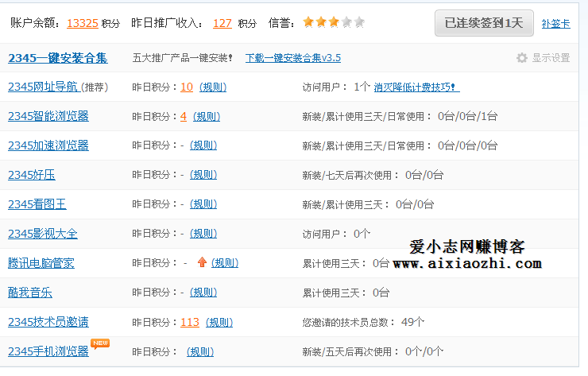Download 下载一键安装合集v3.5

(x=293, y=58)
